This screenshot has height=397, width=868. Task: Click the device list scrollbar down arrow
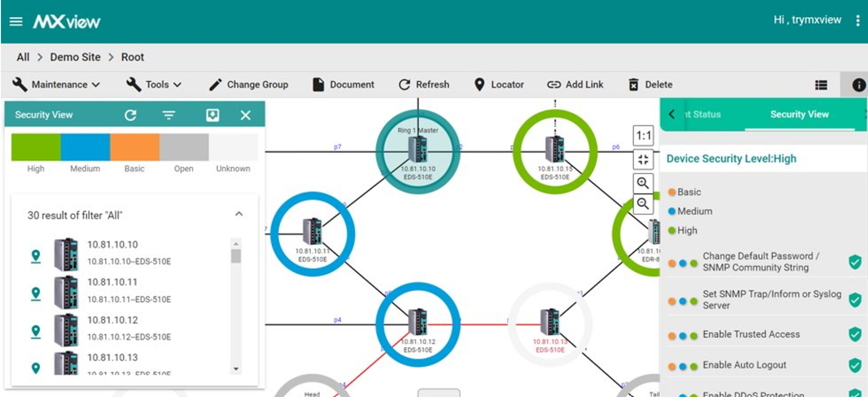[x=236, y=369]
